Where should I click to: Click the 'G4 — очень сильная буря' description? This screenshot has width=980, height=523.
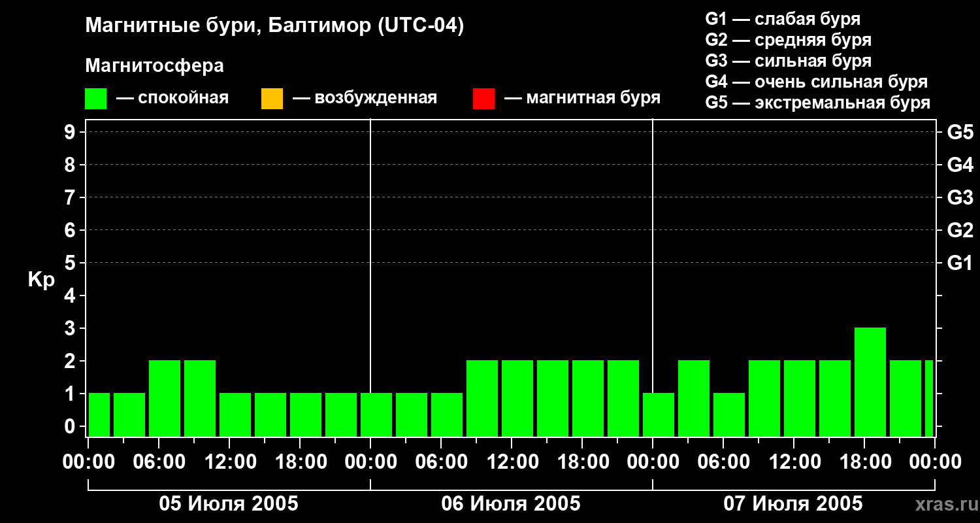[816, 82]
